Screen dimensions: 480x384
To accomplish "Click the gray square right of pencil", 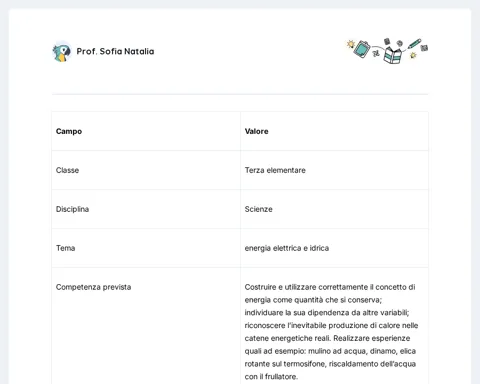I will [x=424, y=48].
